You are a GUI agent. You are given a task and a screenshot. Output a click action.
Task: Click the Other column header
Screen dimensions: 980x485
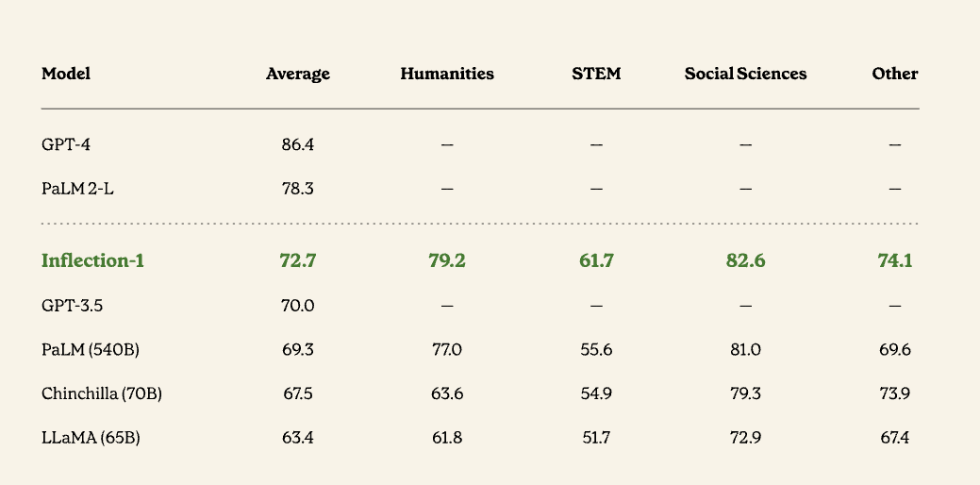(x=894, y=74)
